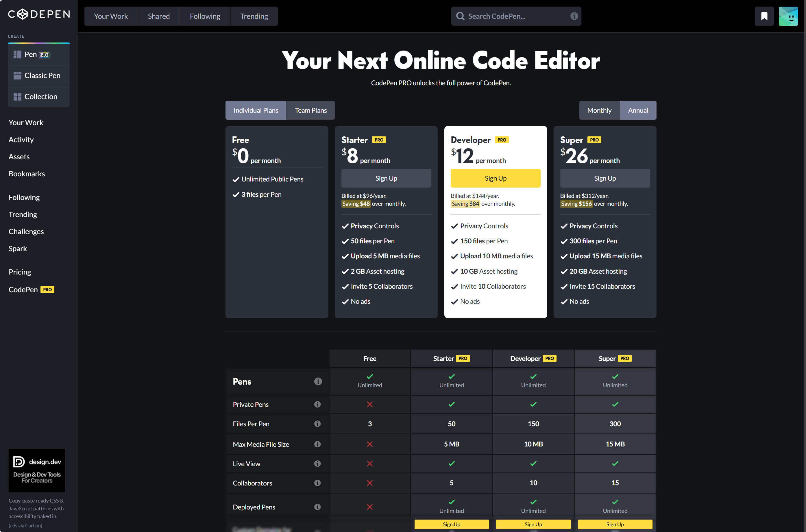Click "Invite 5 Collaborators" feature
Viewport: 806px width, 532px height.
(381, 286)
